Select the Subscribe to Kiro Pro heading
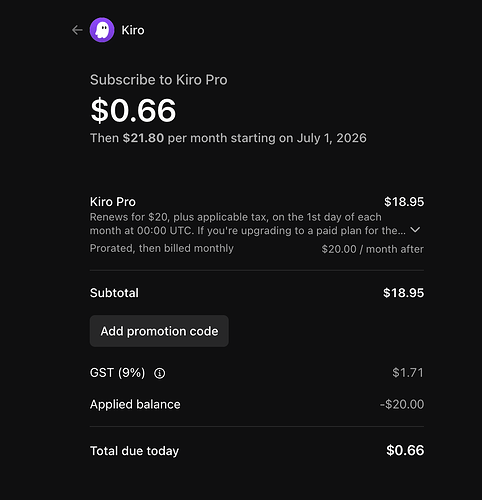Image resolution: width=482 pixels, height=500 pixels. tap(159, 80)
